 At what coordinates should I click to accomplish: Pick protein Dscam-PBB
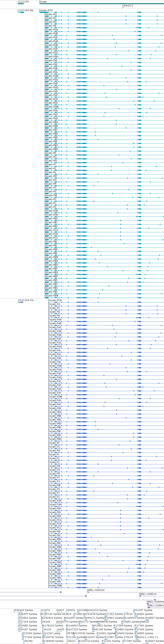tap(55, 416)
